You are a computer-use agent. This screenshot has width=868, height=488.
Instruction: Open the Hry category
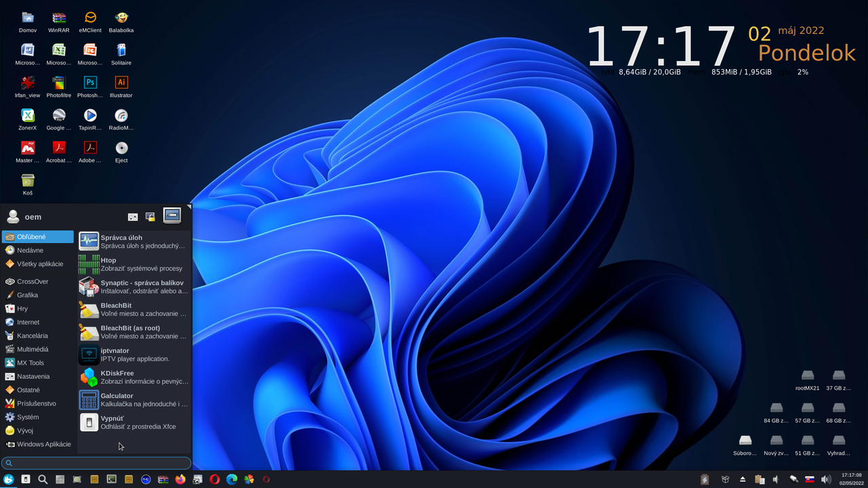click(x=38, y=308)
